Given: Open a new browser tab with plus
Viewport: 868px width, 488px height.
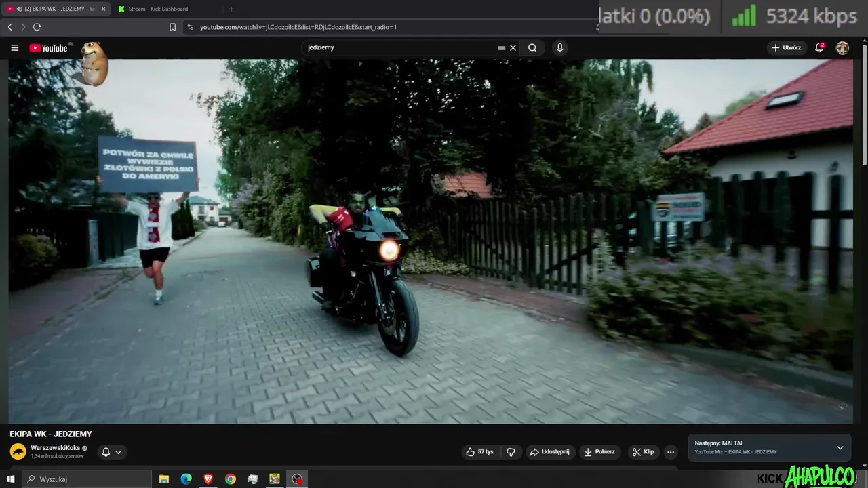Looking at the screenshot, I should click(x=231, y=9).
